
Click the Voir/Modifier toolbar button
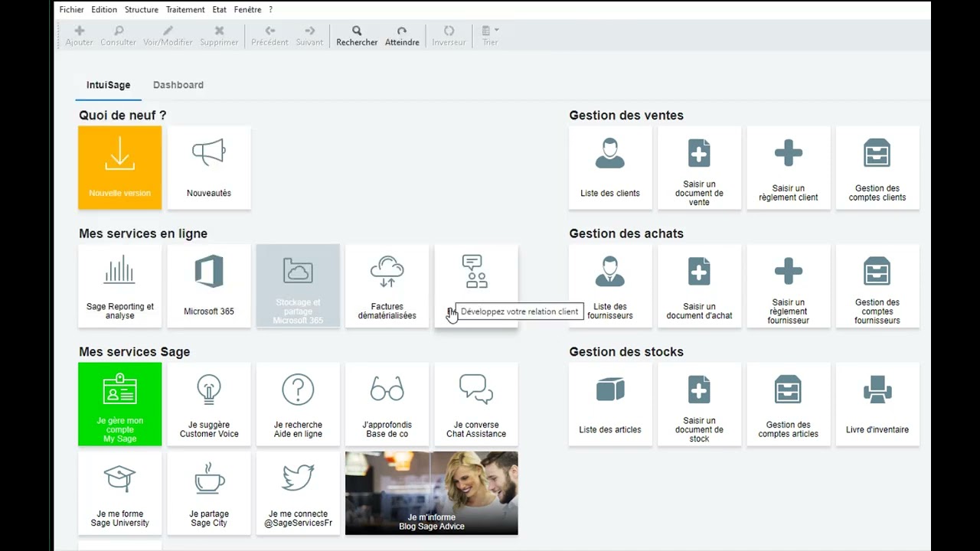[x=168, y=35]
